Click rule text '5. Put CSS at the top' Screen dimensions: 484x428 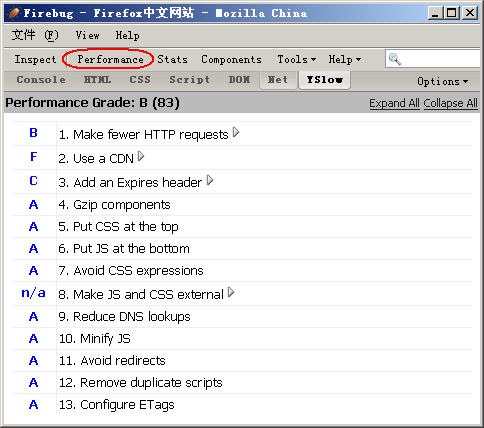(x=118, y=227)
